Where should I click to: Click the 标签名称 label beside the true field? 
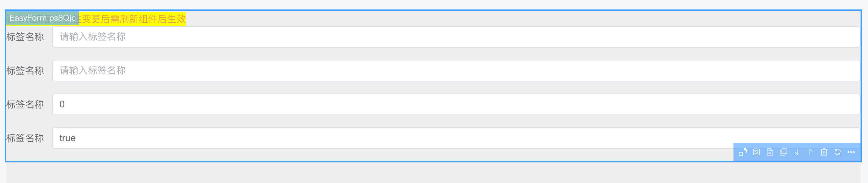(25, 138)
